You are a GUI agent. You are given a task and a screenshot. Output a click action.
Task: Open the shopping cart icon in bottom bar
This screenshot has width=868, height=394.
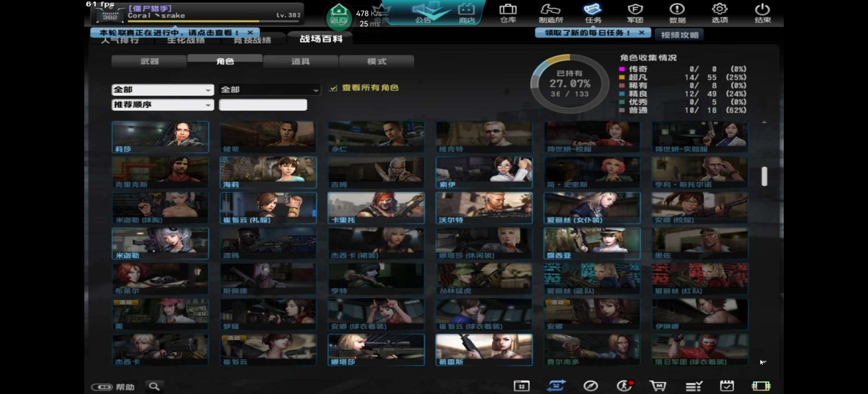click(657, 386)
